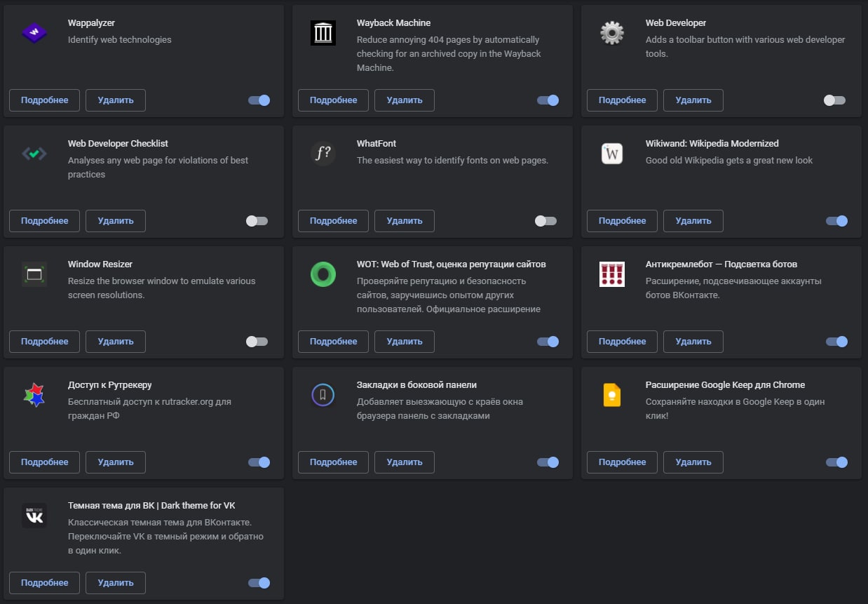Remove Google Keep extension with Удалить
This screenshot has width=868, height=604.
point(693,462)
